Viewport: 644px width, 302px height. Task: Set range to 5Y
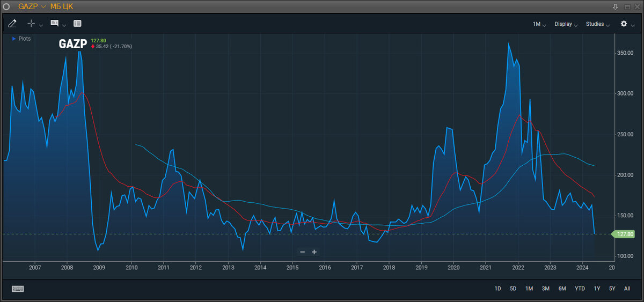click(x=612, y=289)
